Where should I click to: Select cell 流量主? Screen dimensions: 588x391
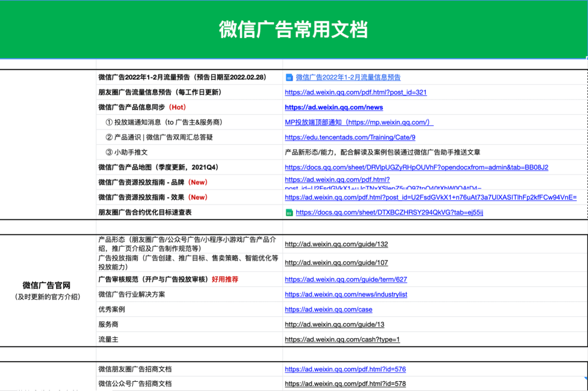[189, 340]
